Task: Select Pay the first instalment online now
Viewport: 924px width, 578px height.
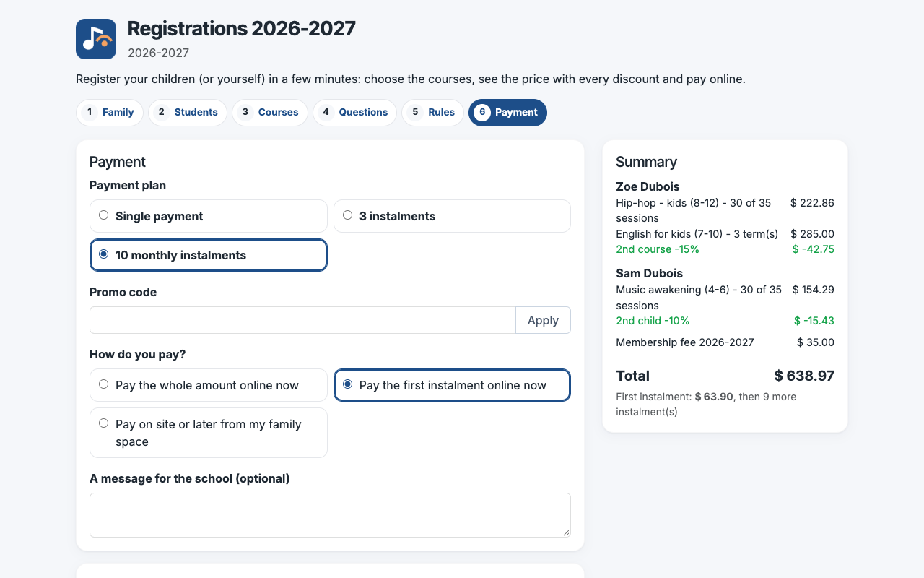Action: 452,385
